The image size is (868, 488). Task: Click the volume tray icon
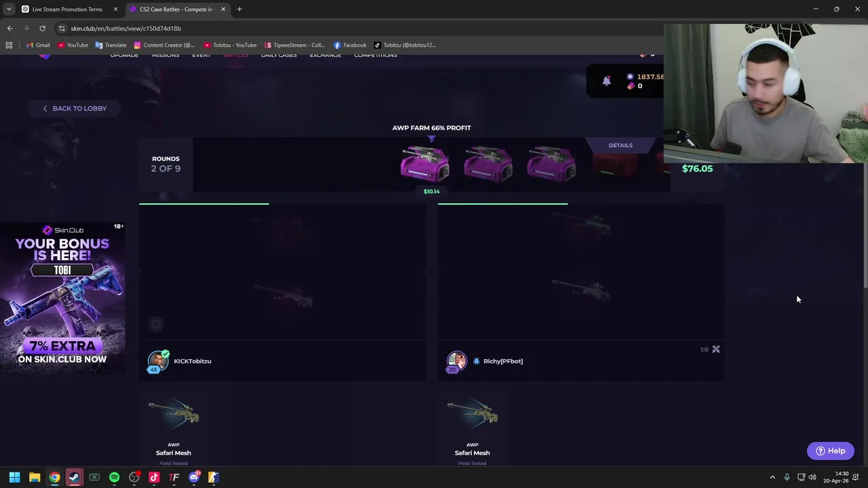point(812,477)
